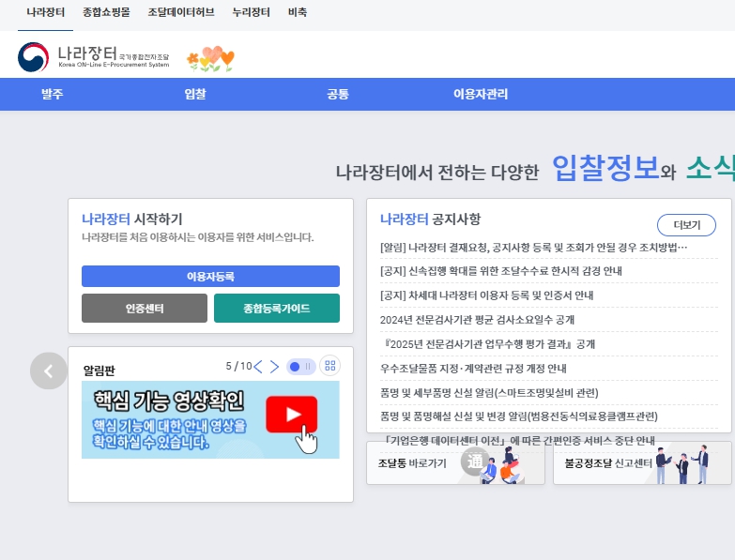This screenshot has width=735, height=560.
Task: Open notice 신속집행 확대를 위한 조달수수료 감경 안내
Action: click(501, 271)
